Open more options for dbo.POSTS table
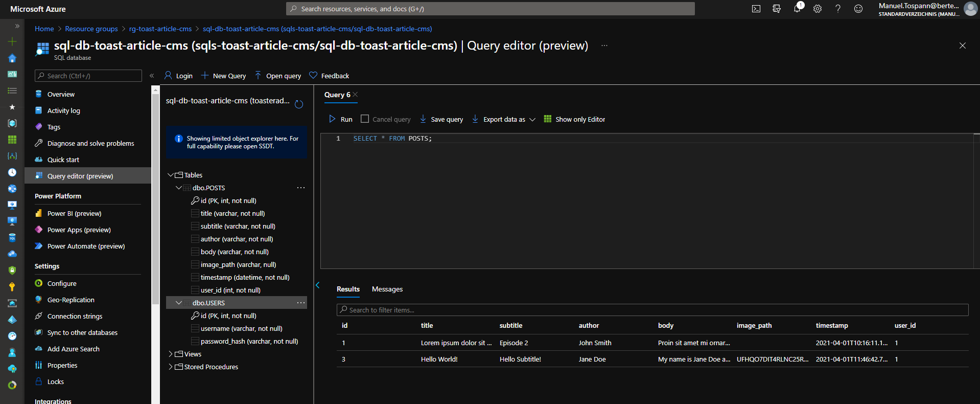The image size is (980, 404). click(x=301, y=188)
